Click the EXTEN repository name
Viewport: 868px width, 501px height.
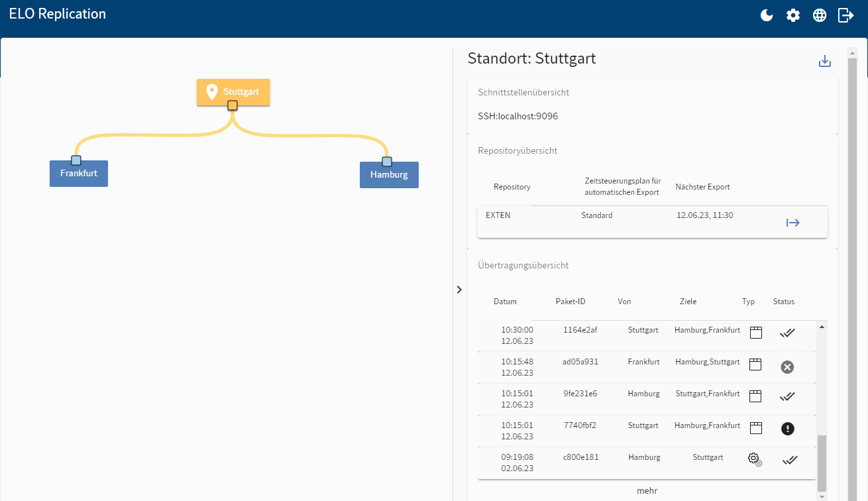[x=498, y=215]
